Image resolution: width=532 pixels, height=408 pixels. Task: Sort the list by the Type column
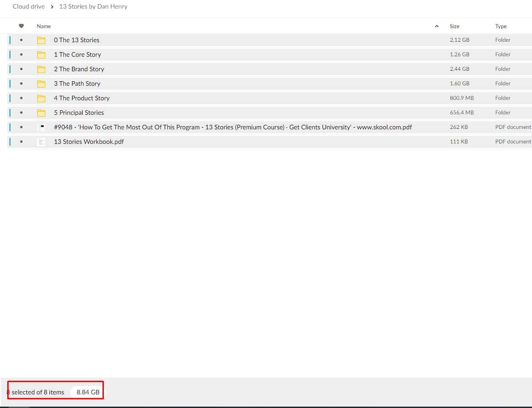click(x=501, y=26)
